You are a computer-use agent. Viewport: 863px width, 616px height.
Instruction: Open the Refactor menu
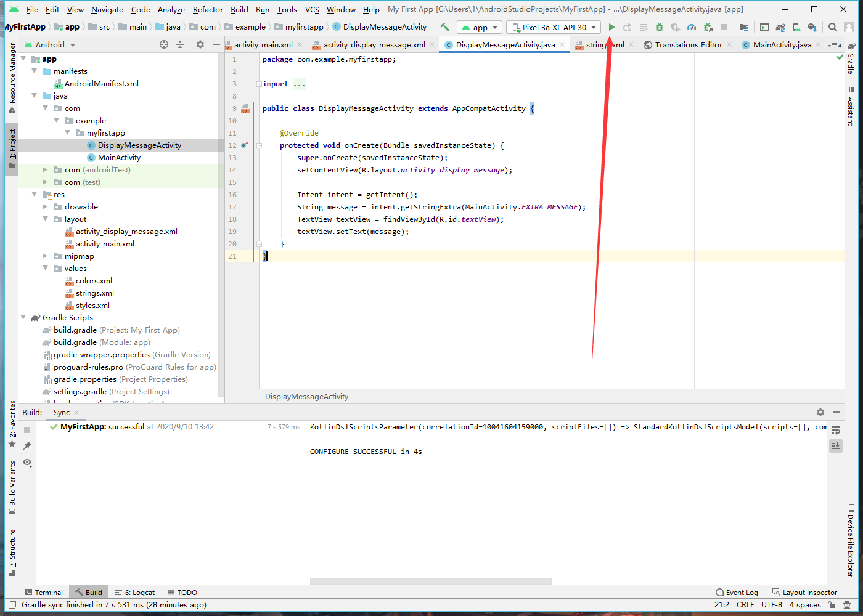[208, 9]
